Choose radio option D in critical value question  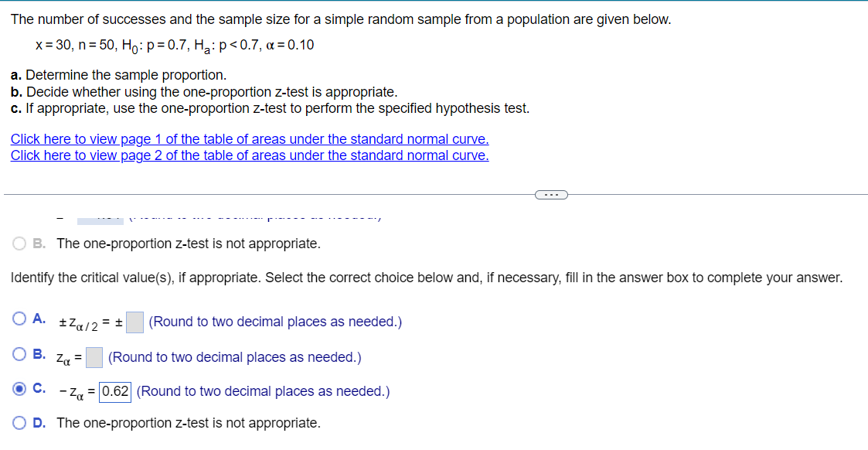[19, 423]
